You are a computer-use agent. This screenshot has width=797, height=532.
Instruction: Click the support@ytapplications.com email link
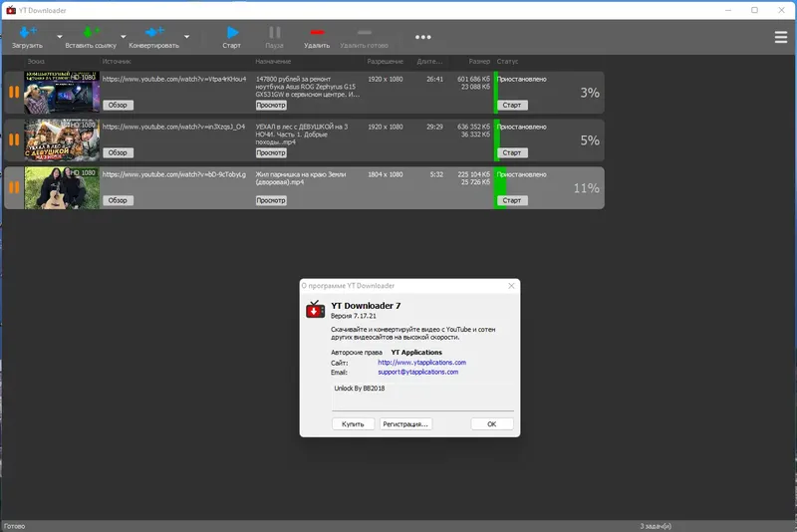click(x=417, y=373)
